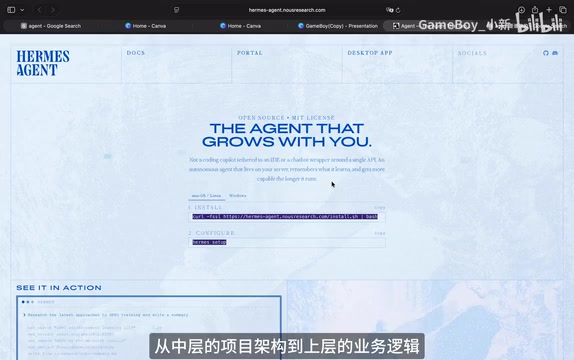
Task: Copy the hermes setup configure command
Action: pos(380,233)
